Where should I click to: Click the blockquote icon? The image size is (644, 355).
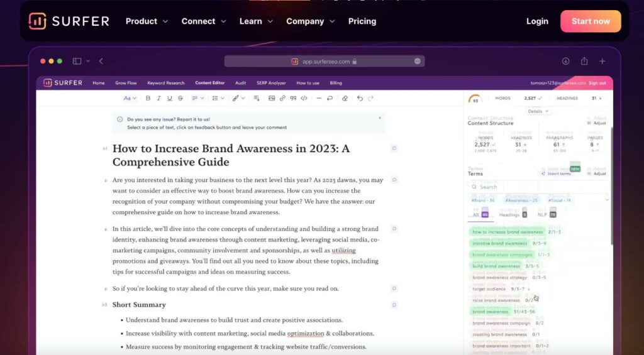point(293,99)
